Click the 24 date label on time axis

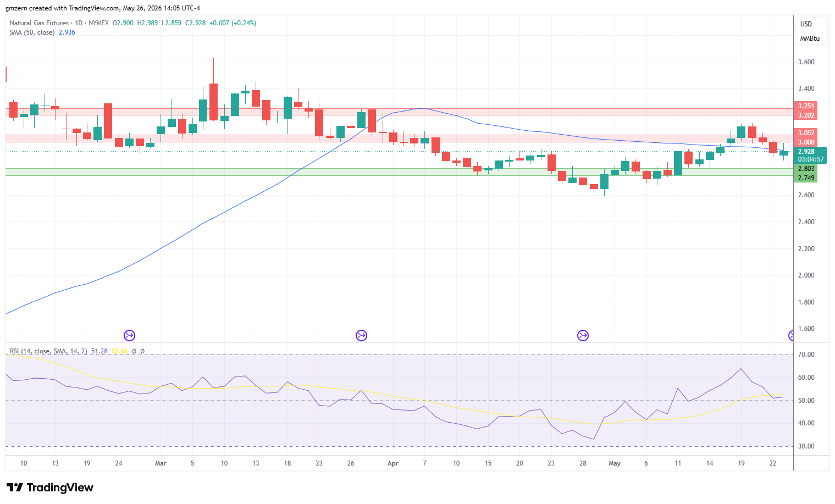click(x=119, y=463)
